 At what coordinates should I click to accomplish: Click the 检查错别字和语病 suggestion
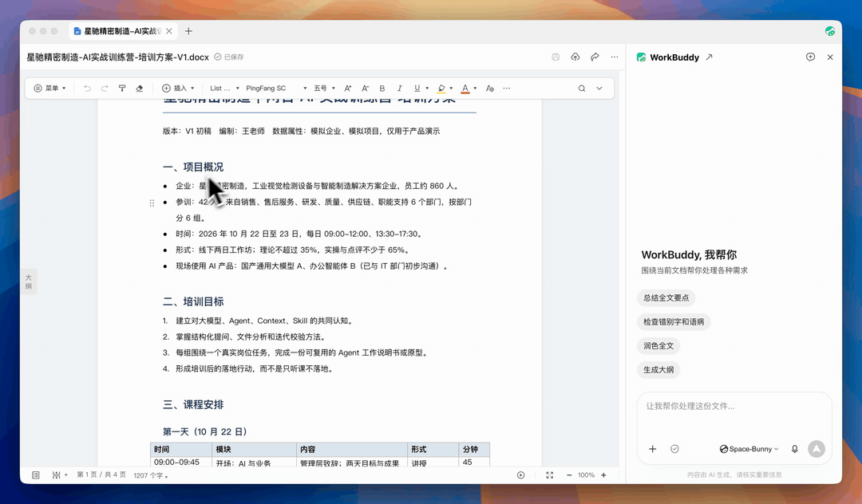[x=674, y=321]
